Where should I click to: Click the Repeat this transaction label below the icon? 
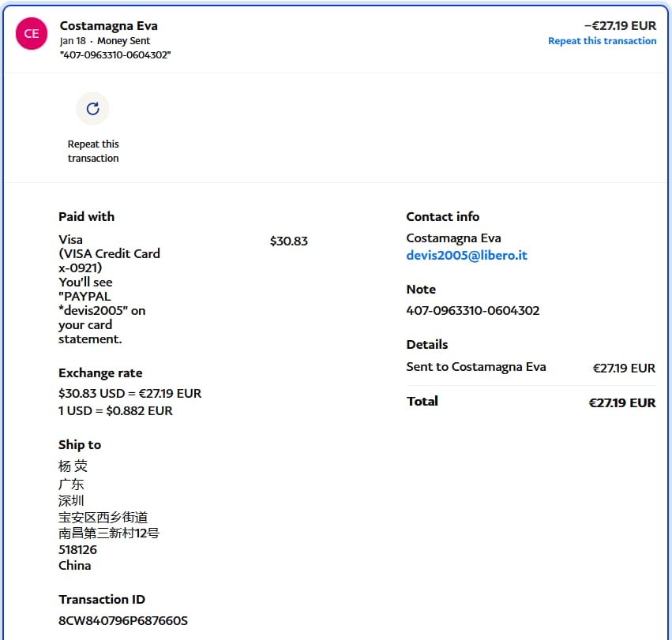click(x=93, y=151)
